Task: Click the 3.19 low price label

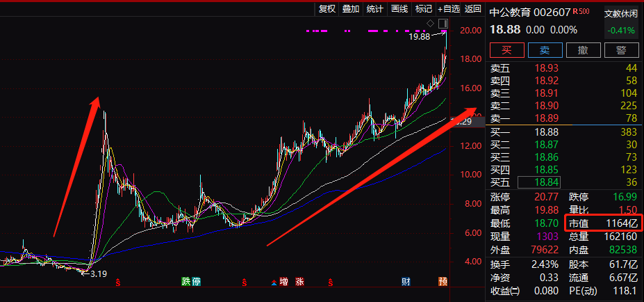Action: click(x=98, y=273)
